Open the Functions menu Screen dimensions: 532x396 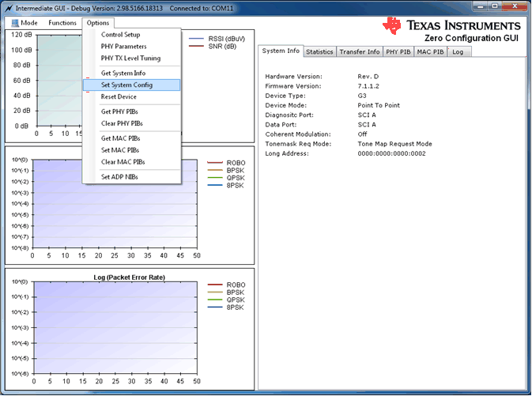[62, 23]
